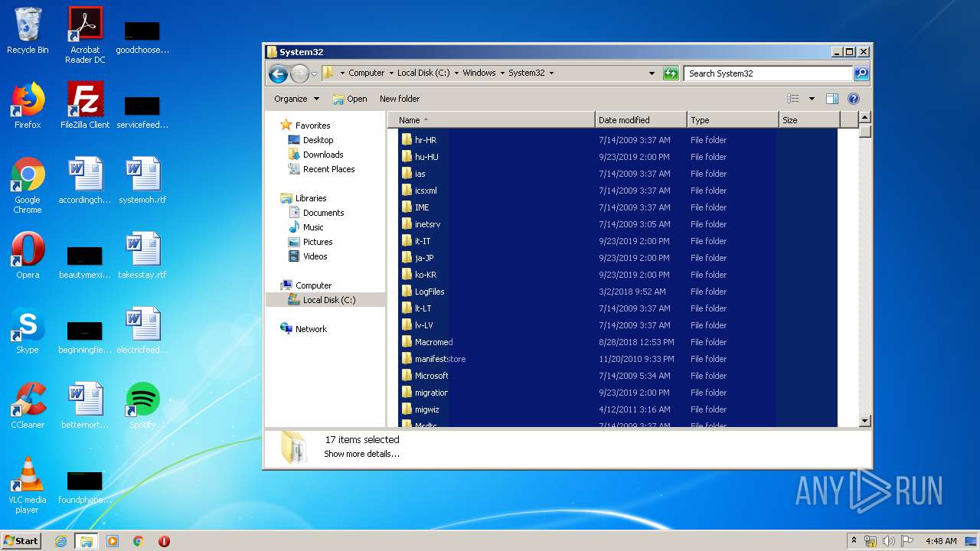Select Libraries in navigation pane
This screenshot has width=980, height=551.
pyautogui.click(x=303, y=198)
